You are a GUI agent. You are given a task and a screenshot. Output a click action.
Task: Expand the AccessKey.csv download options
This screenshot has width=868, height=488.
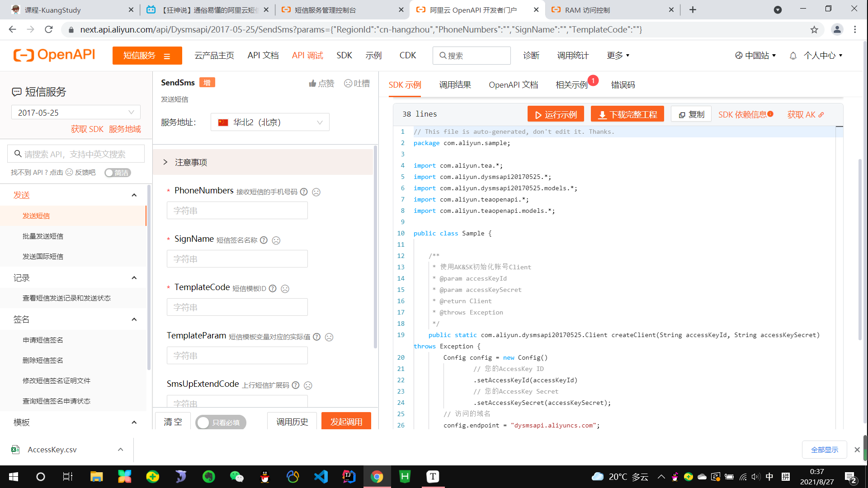120,450
